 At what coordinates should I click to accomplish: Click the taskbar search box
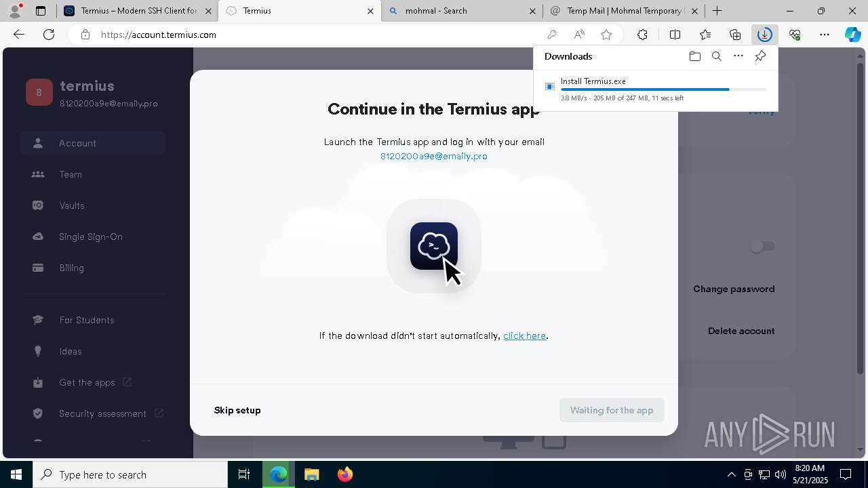[130, 474]
